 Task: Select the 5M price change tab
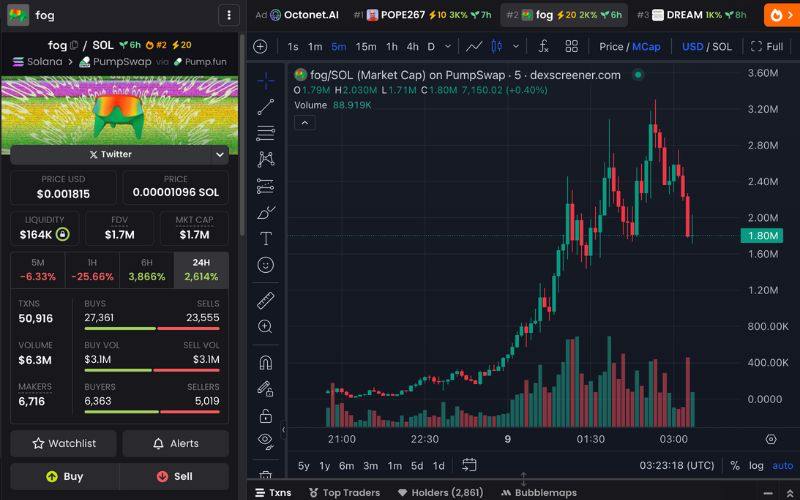pos(38,270)
